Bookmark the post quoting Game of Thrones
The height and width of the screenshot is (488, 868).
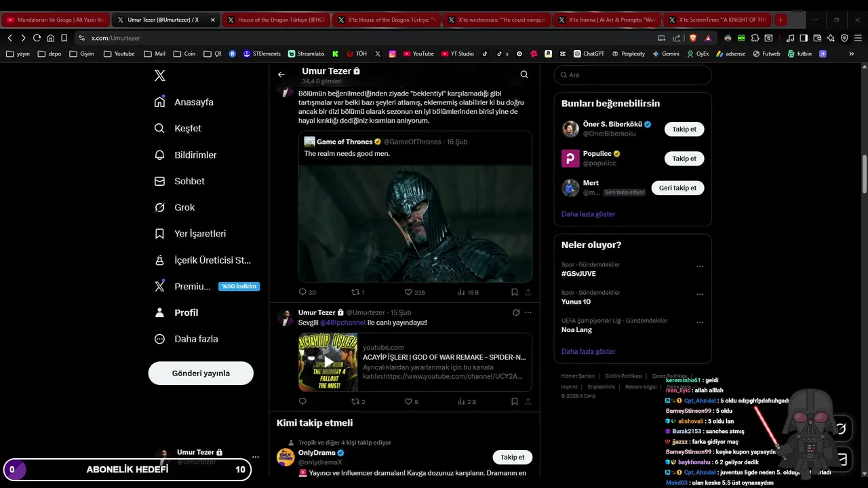pyautogui.click(x=515, y=292)
